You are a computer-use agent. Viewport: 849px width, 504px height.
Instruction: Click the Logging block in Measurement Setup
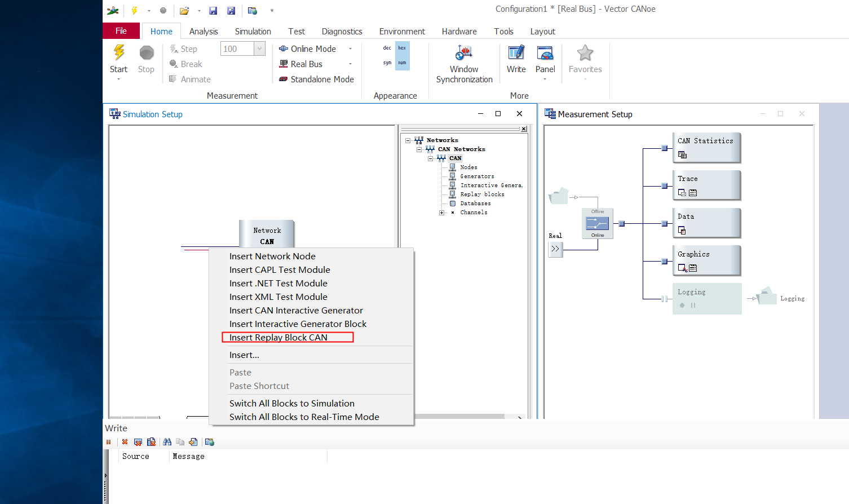click(707, 299)
